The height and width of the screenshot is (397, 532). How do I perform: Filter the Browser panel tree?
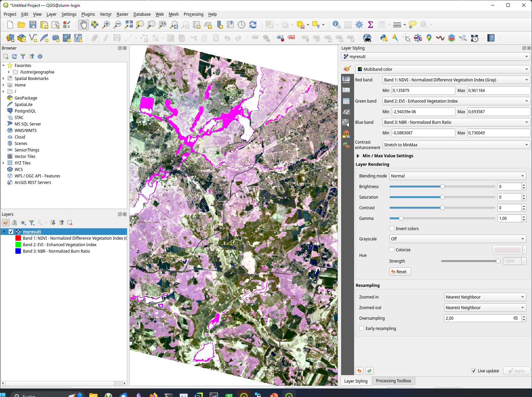pos(23,56)
